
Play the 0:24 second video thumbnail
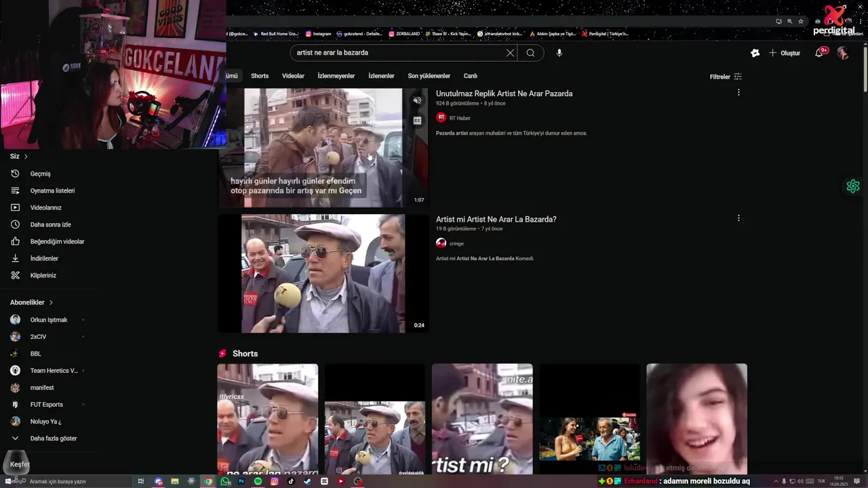(323, 273)
